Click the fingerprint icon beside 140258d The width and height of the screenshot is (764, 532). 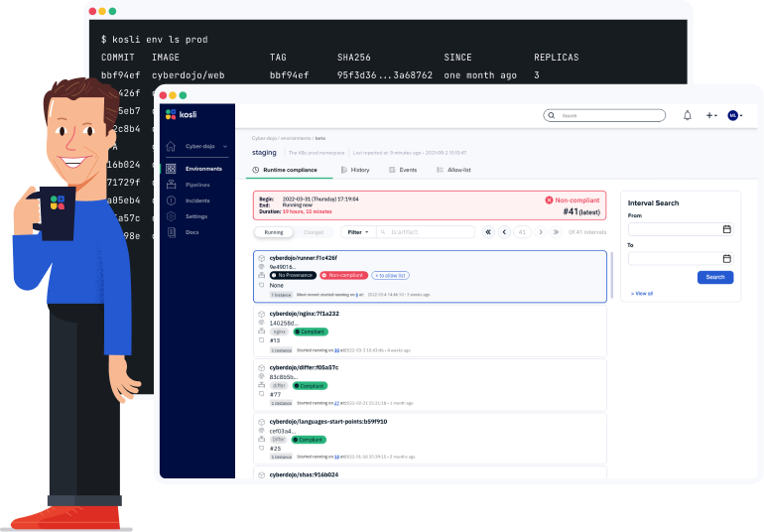pyautogui.click(x=261, y=323)
